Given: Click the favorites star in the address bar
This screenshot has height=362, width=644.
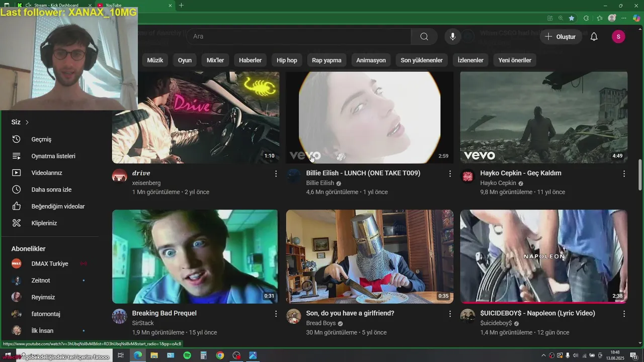Looking at the screenshot, I should (572, 18).
